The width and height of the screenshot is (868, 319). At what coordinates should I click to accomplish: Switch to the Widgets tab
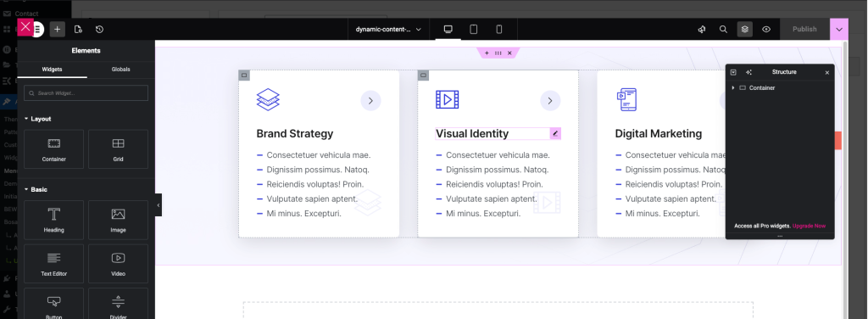(x=52, y=70)
